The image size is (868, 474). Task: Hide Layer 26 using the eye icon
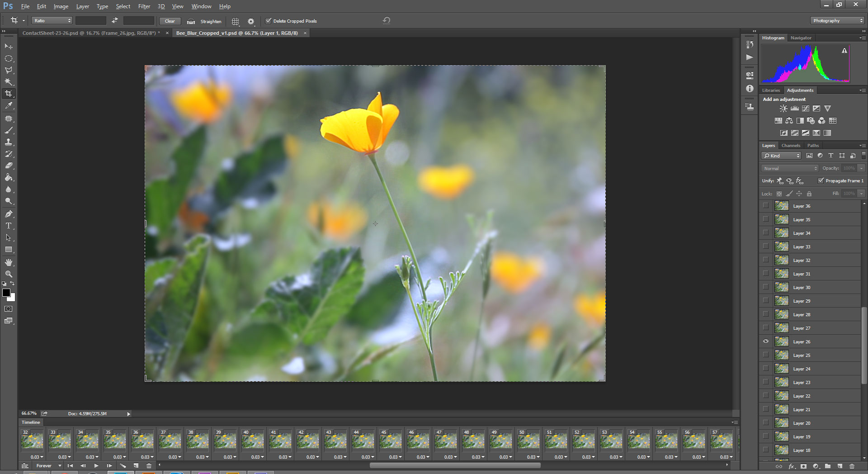[766, 341]
